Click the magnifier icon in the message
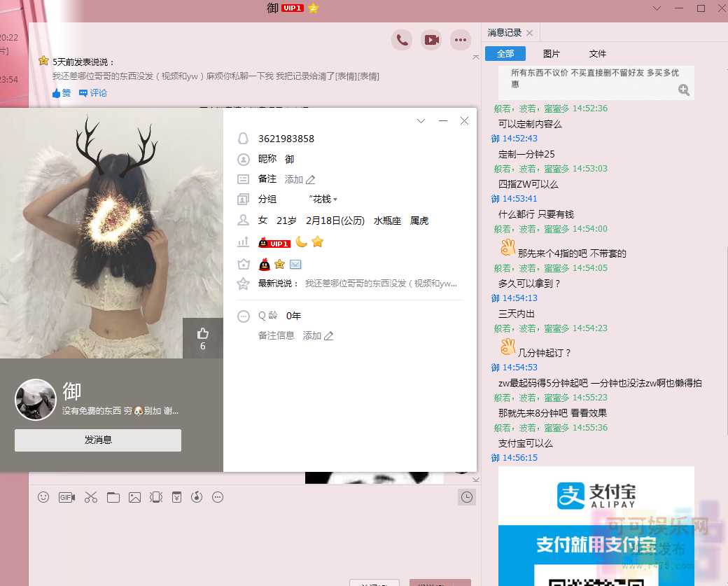This screenshot has height=586, width=728. click(x=684, y=90)
